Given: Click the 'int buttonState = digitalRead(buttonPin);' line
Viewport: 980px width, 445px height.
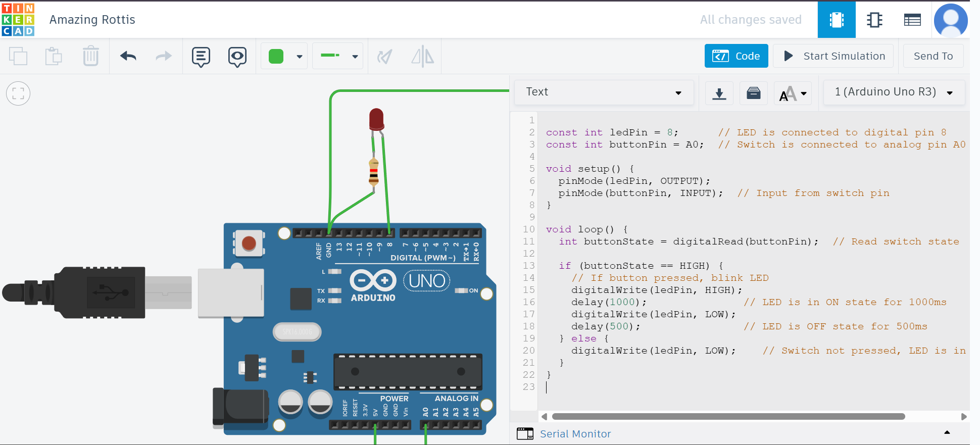Looking at the screenshot, I should tap(688, 241).
